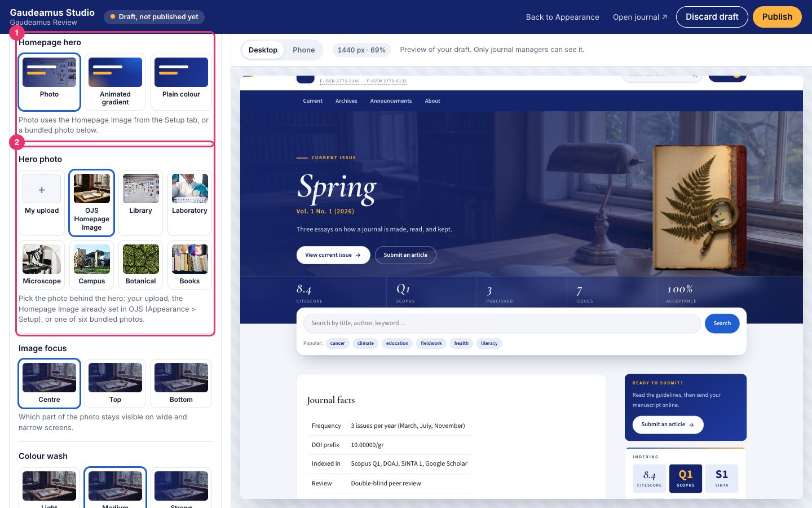Select the Strong colour wash
Viewport: 812px width, 508px height.
click(x=181, y=488)
